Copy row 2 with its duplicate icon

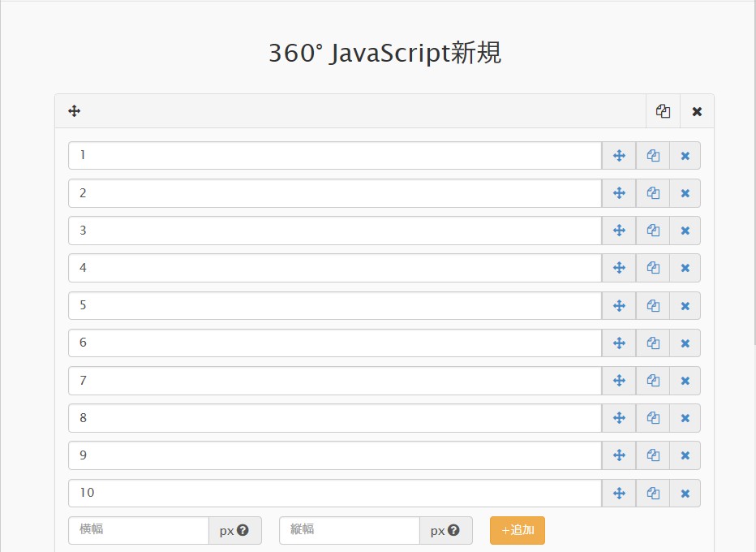click(x=653, y=193)
